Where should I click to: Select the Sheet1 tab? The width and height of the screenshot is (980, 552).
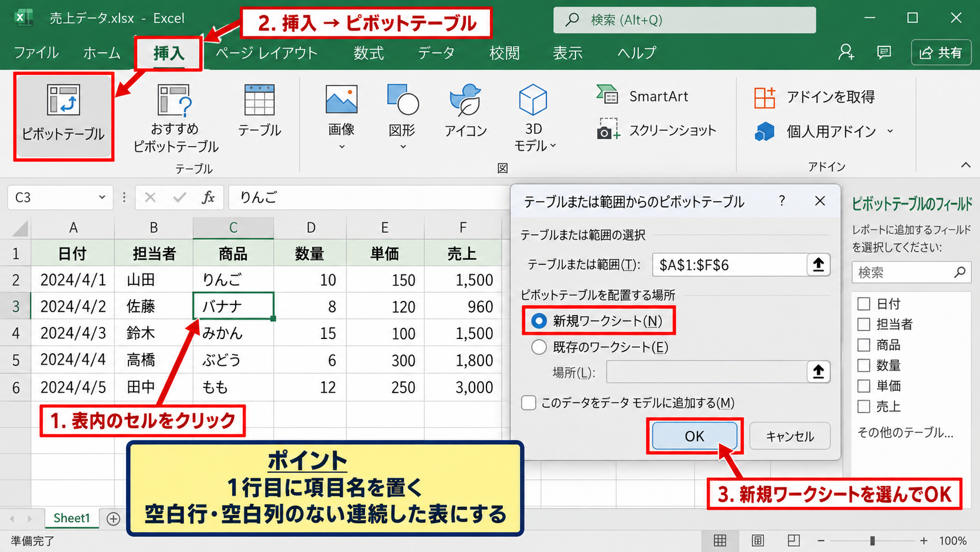pyautogui.click(x=72, y=518)
